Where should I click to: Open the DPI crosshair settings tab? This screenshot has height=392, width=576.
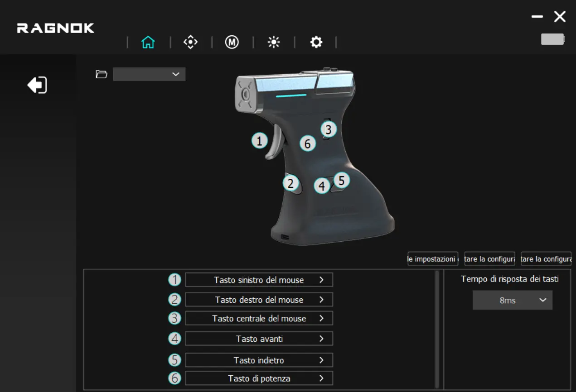(x=190, y=43)
